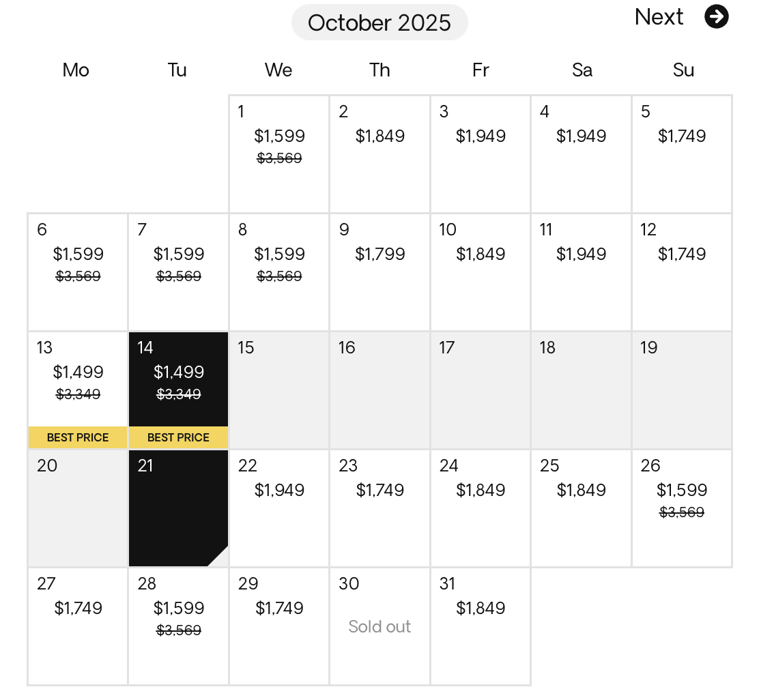The width and height of the screenshot is (774, 700).
Task: Select October 1 priced at $1,599
Action: pos(279,154)
